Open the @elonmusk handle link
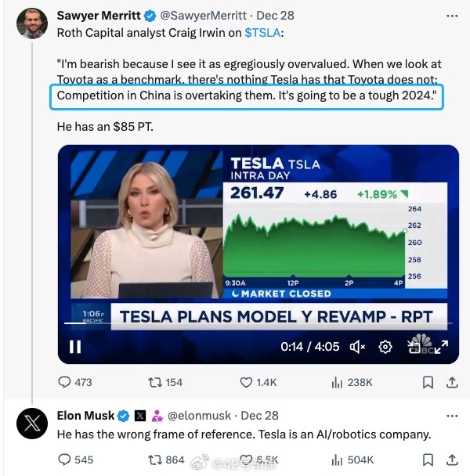The height and width of the screenshot is (476, 470). (199, 416)
